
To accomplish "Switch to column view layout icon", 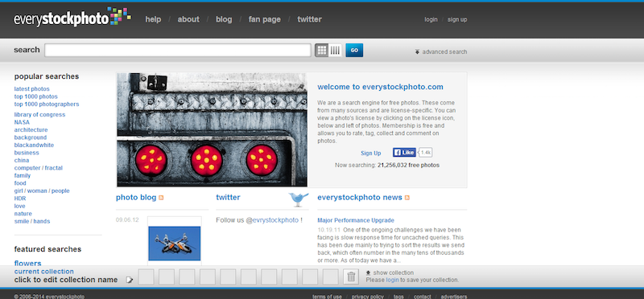I will pyautogui.click(x=335, y=51).
